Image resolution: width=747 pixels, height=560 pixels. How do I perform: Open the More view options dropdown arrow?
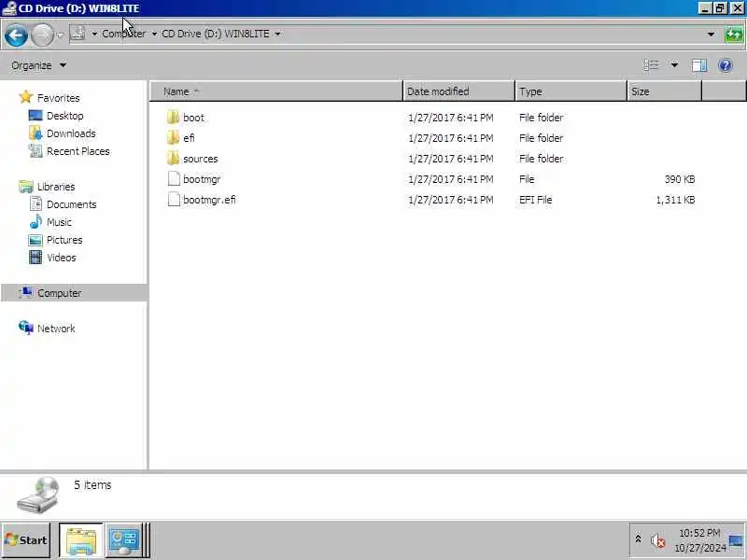pos(674,65)
